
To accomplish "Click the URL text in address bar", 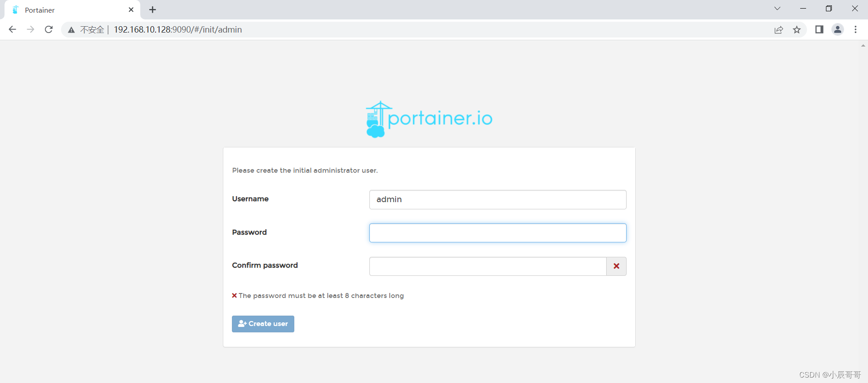I will tap(178, 30).
